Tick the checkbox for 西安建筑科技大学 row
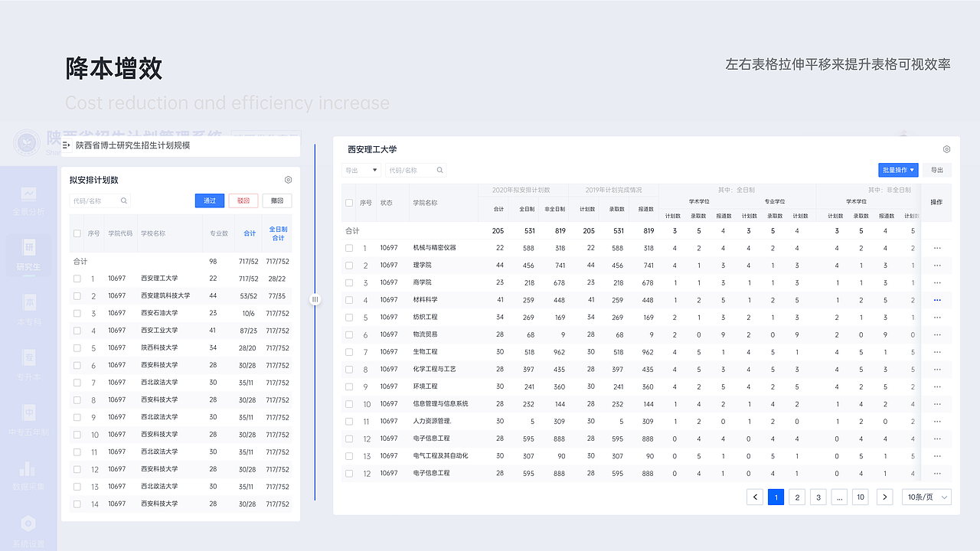Viewport: 980px width, 551px height. point(77,296)
